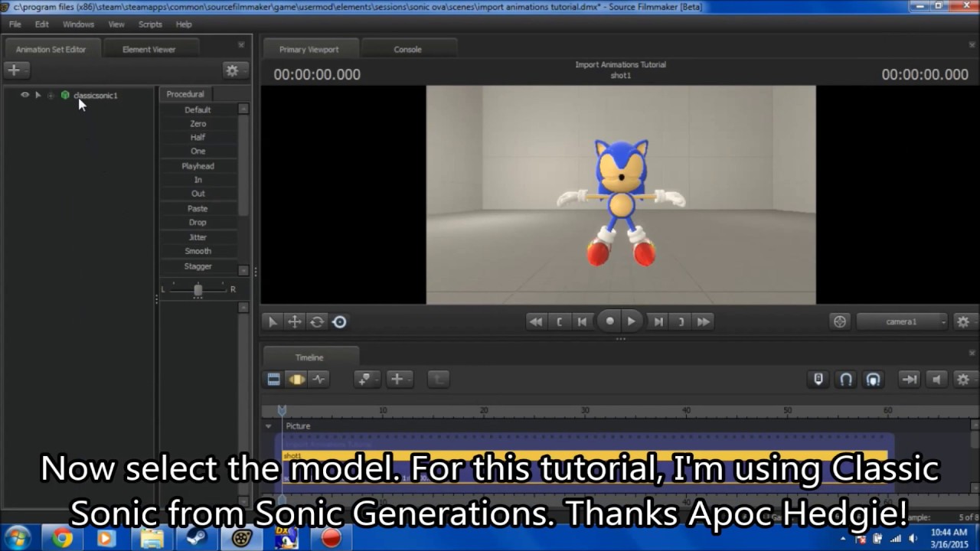Viewport: 980px width, 551px height.
Task: Open the timeline settings gear menu
Action: tap(963, 379)
